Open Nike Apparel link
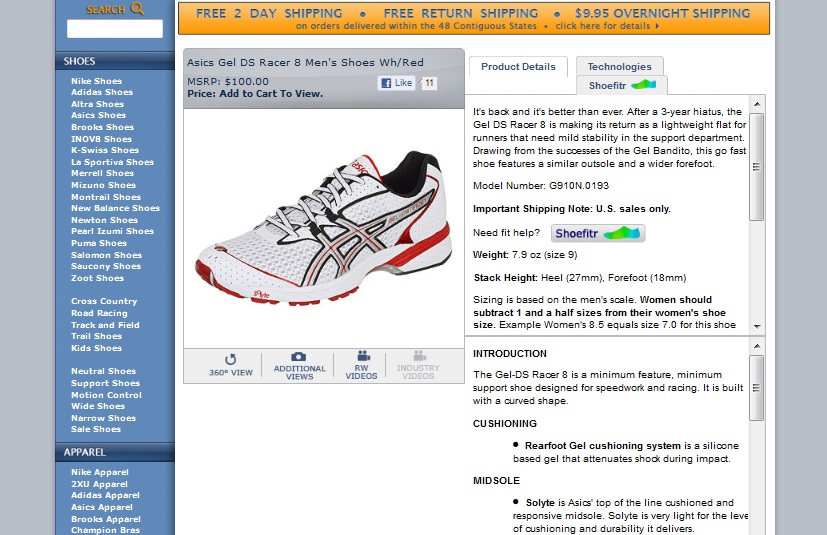Viewport: 827px width, 535px height. pos(100,473)
